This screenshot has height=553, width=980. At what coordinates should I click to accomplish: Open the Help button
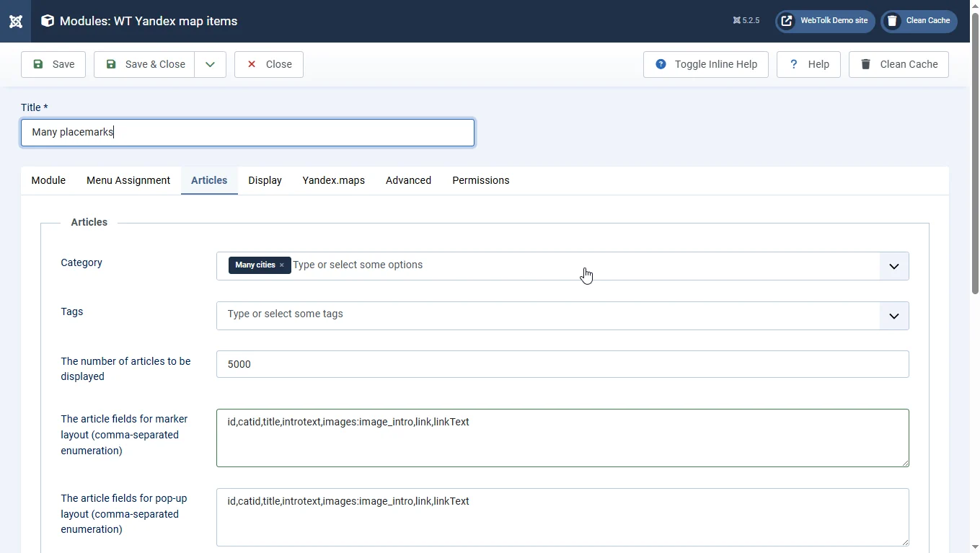(808, 64)
